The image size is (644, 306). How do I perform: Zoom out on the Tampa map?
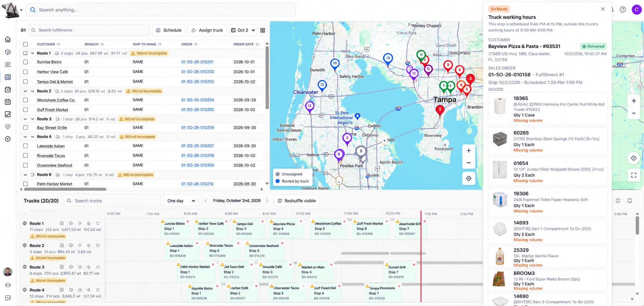[x=468, y=163]
